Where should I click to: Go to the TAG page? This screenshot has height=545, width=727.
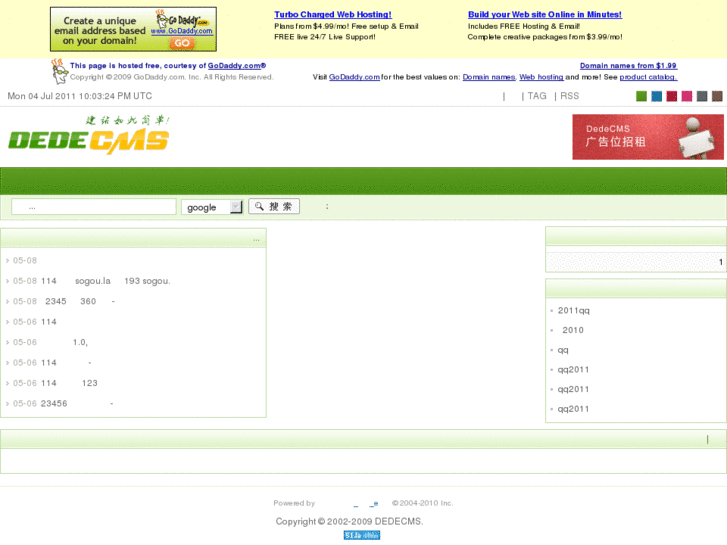point(537,96)
